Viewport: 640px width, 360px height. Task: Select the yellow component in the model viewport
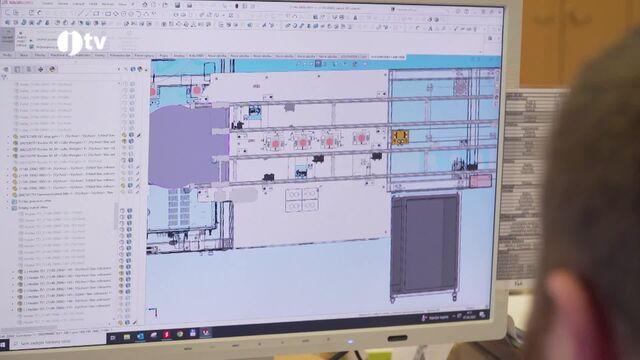(400, 138)
